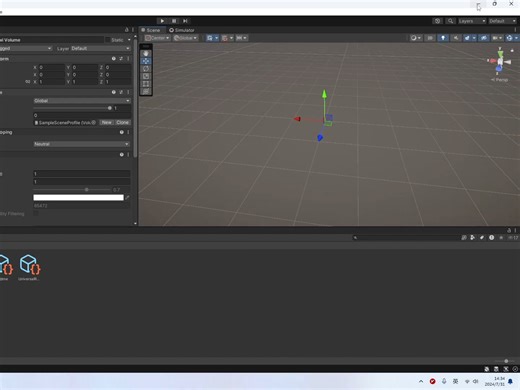Click the eyedropper next to color swatch
Image resolution: width=520 pixels, height=390 pixels.
[127, 198]
